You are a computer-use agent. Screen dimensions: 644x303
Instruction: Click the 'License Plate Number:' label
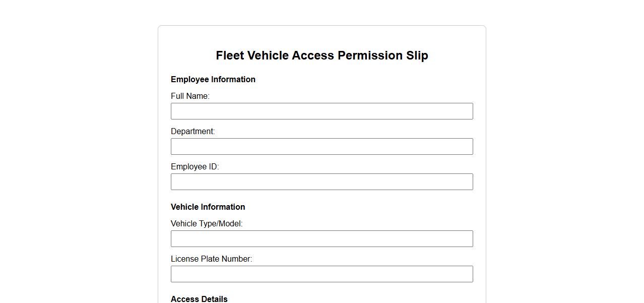click(x=211, y=259)
